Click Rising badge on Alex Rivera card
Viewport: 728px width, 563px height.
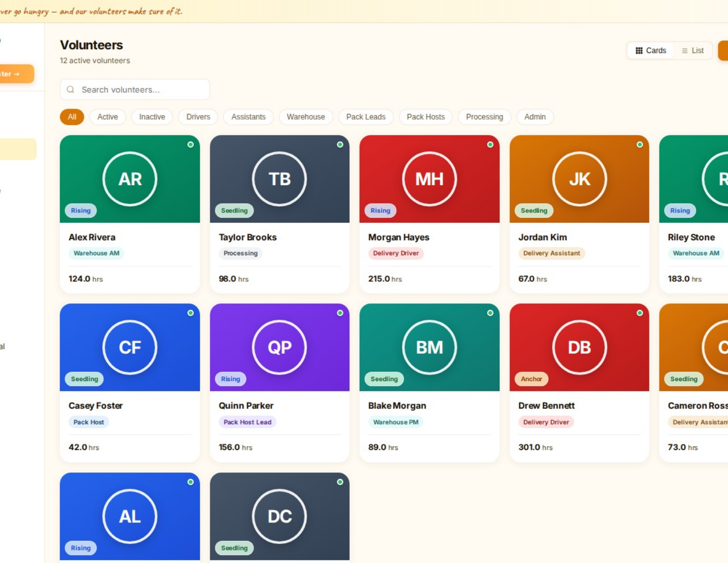point(81,211)
